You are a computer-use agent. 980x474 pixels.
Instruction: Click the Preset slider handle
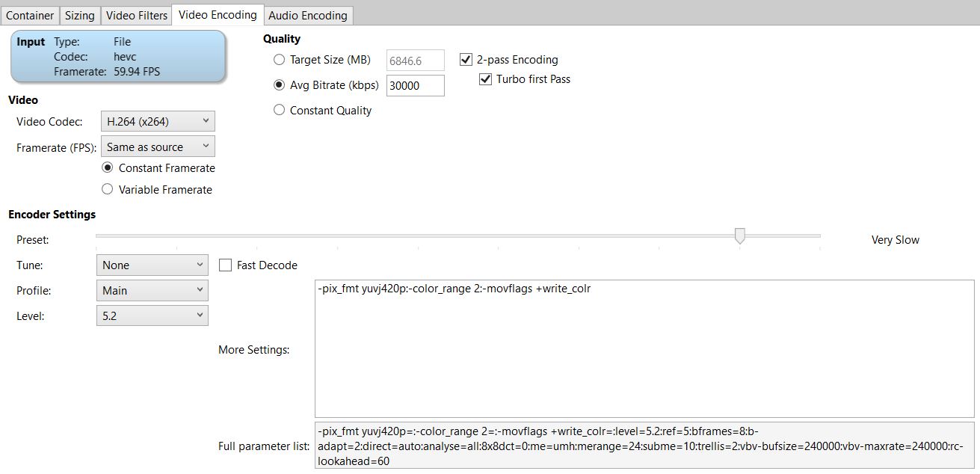pyautogui.click(x=740, y=236)
